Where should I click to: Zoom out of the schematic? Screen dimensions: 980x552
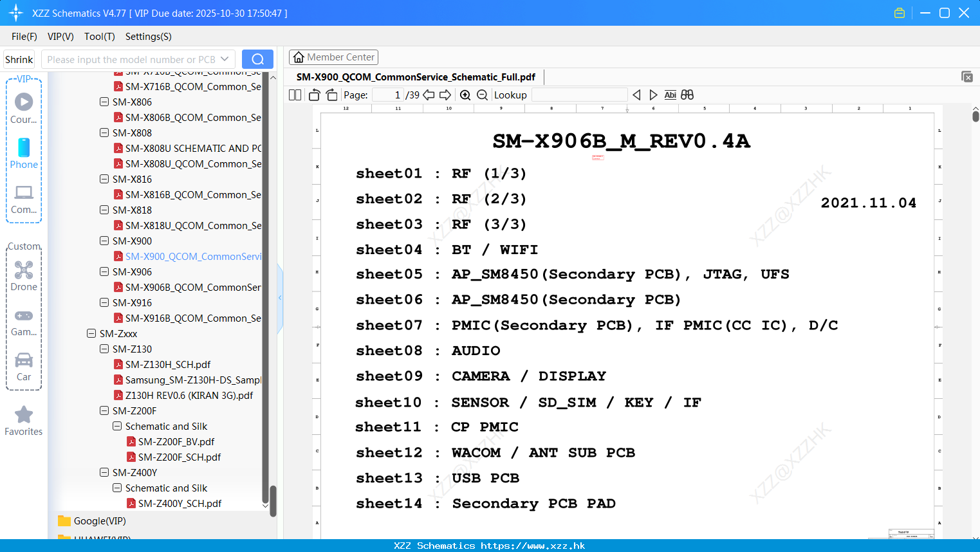click(x=482, y=95)
